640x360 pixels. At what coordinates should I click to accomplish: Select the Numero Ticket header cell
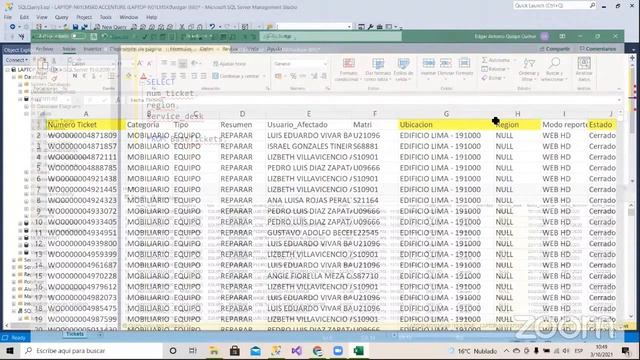point(85,124)
